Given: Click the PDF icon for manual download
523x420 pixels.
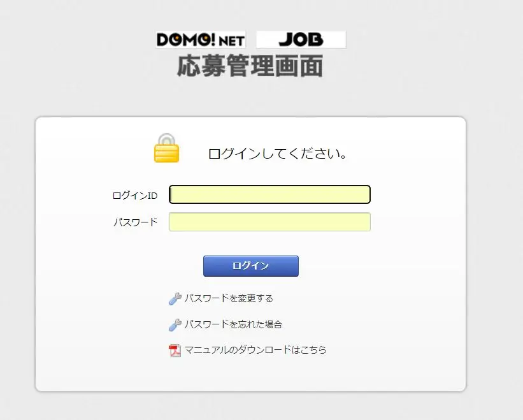Looking at the screenshot, I should point(175,351).
